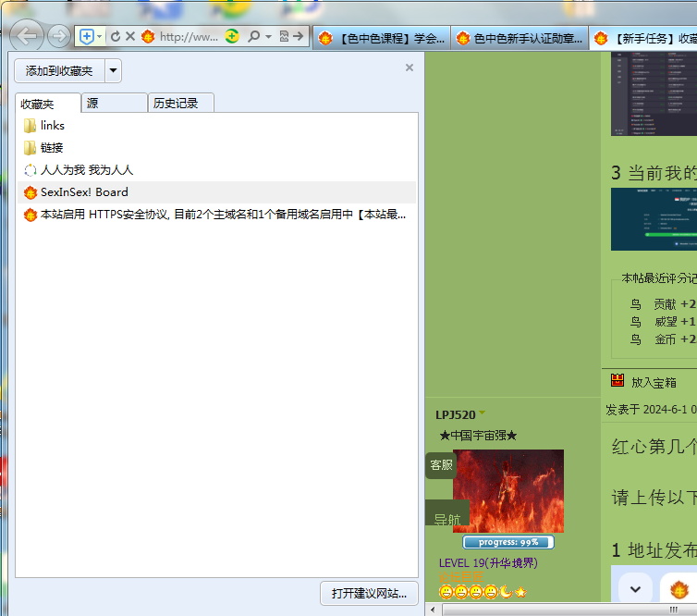The image size is (697, 616).
Task: Switch to the 源 tab
Action: [x=114, y=104]
